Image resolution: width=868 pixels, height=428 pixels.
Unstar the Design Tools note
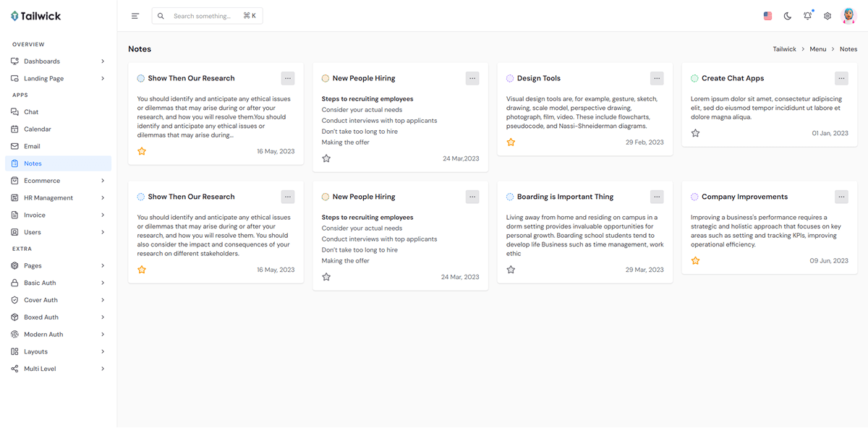click(511, 142)
